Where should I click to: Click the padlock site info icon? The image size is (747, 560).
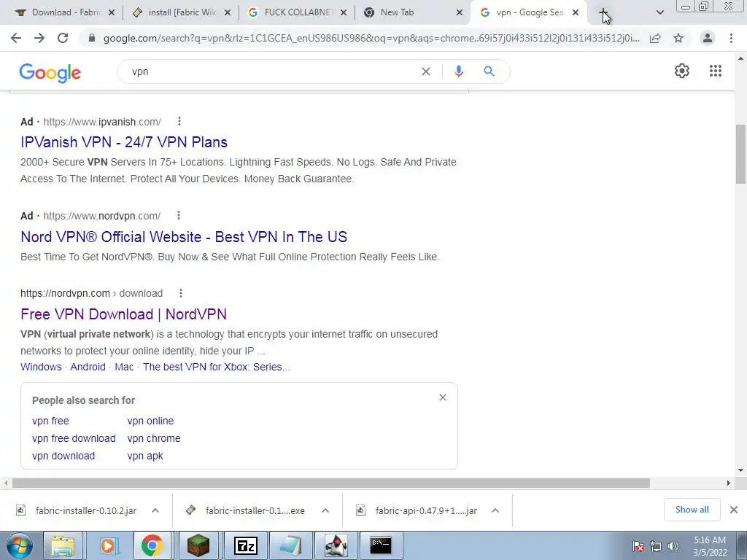coord(91,38)
